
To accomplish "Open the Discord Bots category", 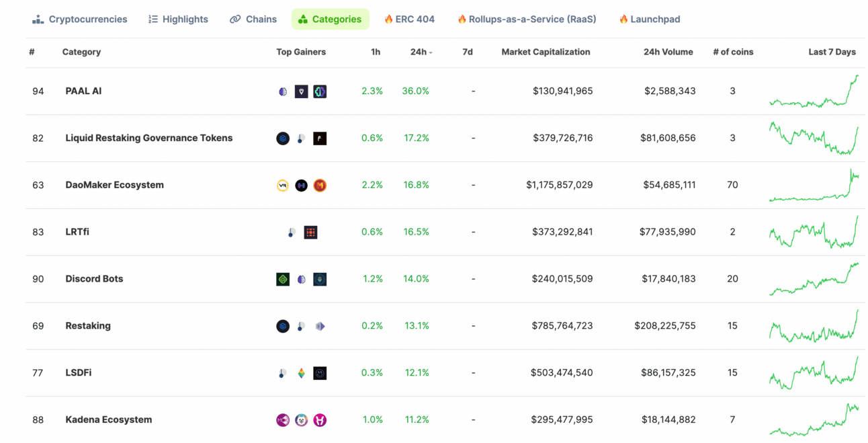I will click(x=94, y=278).
